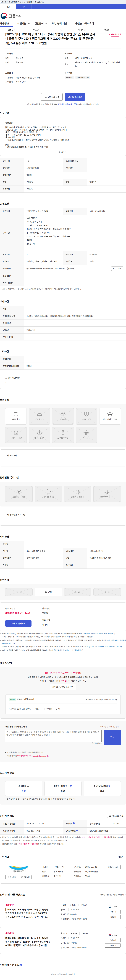Image resolution: width=126 pixels, height=980 pixels.
Task: Click the 관심정보 등록 heart button
Action: (52, 97)
